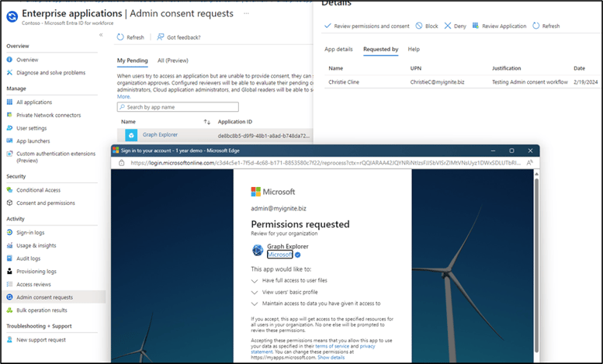Maximize the Microsoft Edge sign-in window
Image resolution: width=603 pixels, height=364 pixels.
click(511, 151)
